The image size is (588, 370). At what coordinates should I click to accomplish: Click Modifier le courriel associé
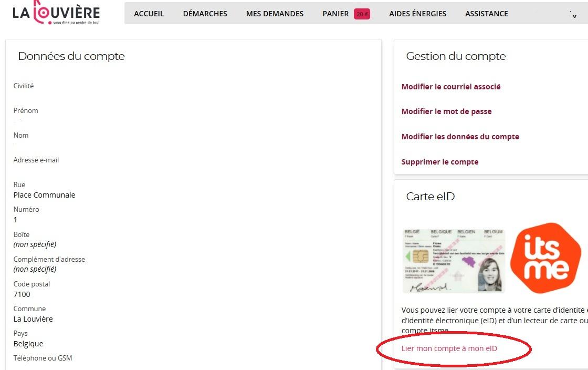[x=450, y=87]
